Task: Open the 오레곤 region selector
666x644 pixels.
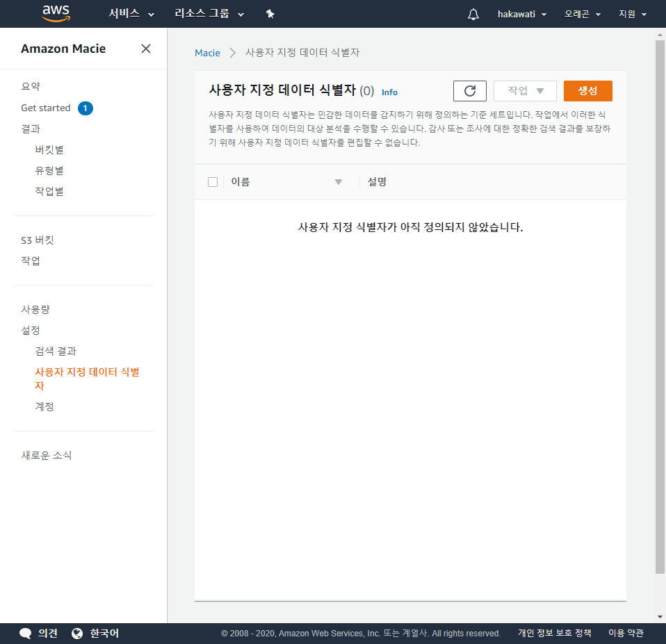Action: click(583, 14)
